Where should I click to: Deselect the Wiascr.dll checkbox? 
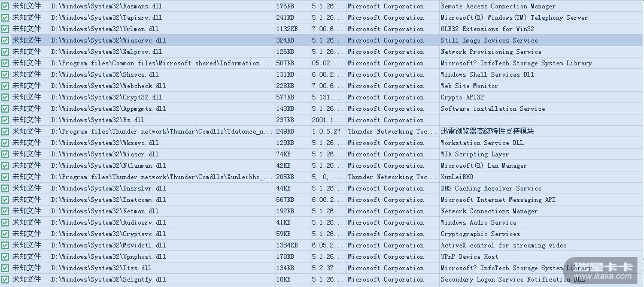(x=5, y=154)
